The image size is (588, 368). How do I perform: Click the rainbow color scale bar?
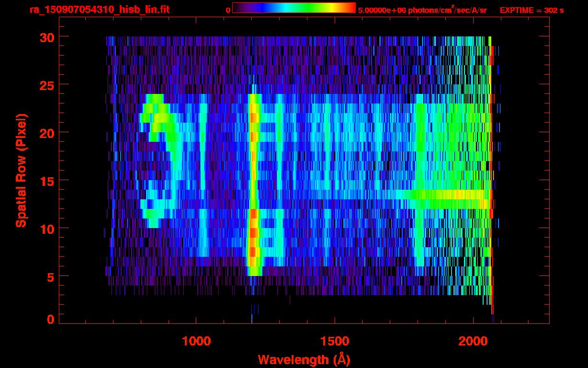click(294, 8)
